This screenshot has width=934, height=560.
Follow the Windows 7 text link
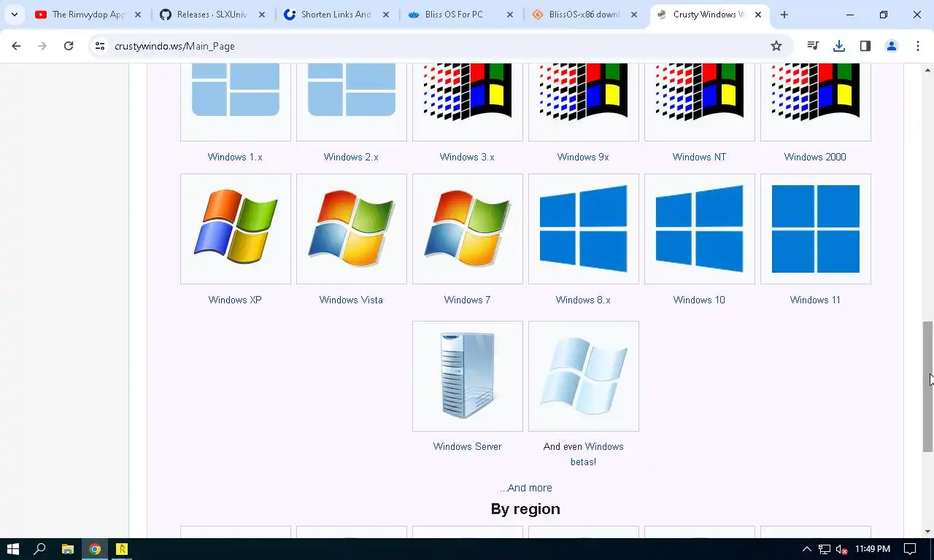coord(467,300)
